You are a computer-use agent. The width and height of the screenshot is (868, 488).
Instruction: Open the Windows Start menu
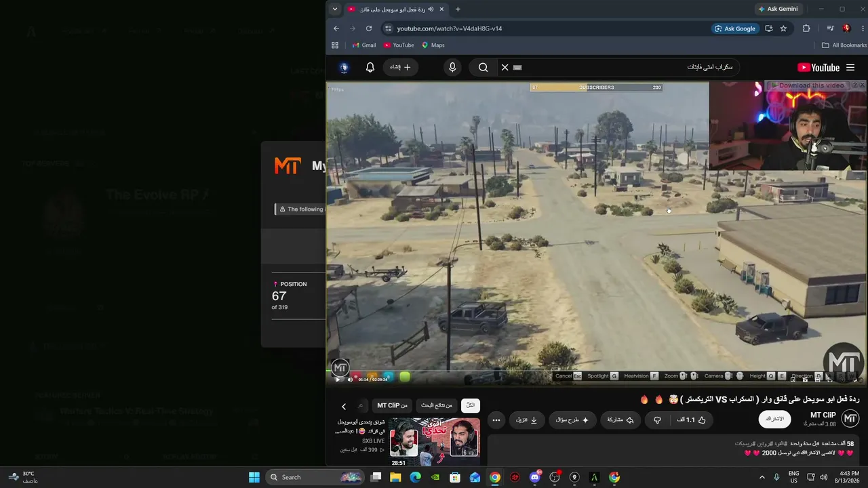[x=254, y=477]
